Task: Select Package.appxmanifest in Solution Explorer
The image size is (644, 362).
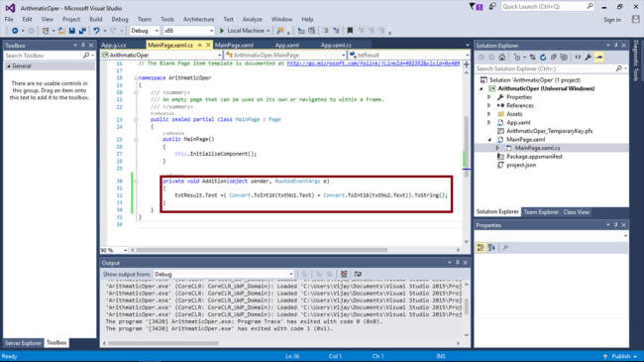Action: tap(534, 157)
